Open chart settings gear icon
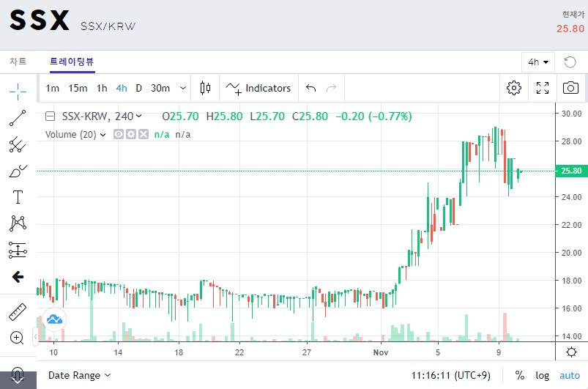588x389 pixels. click(x=514, y=88)
